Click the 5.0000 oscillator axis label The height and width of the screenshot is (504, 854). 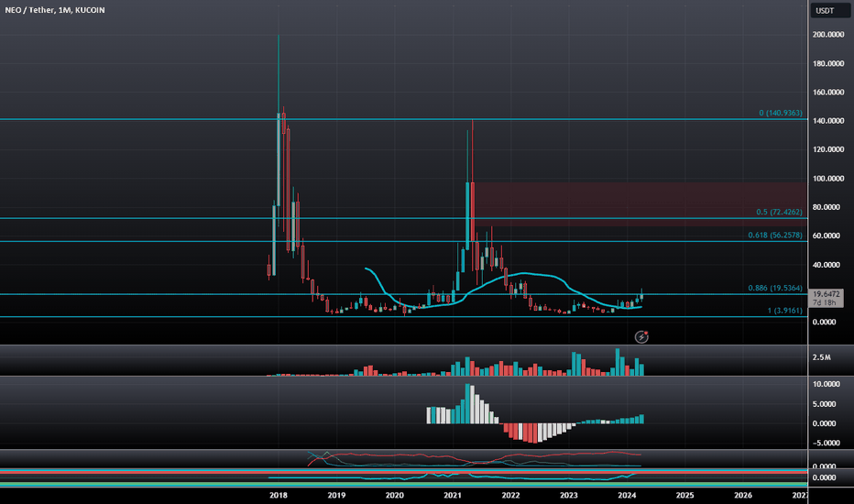[824, 404]
